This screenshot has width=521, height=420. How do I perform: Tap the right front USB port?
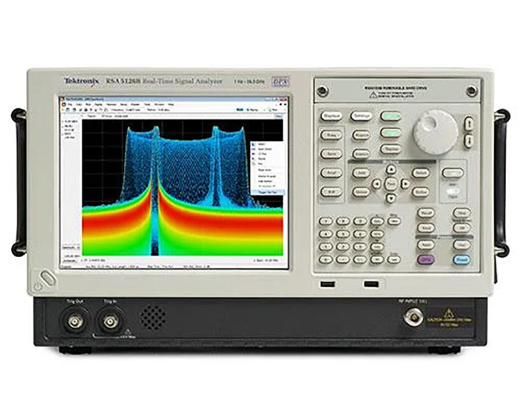click(x=371, y=285)
